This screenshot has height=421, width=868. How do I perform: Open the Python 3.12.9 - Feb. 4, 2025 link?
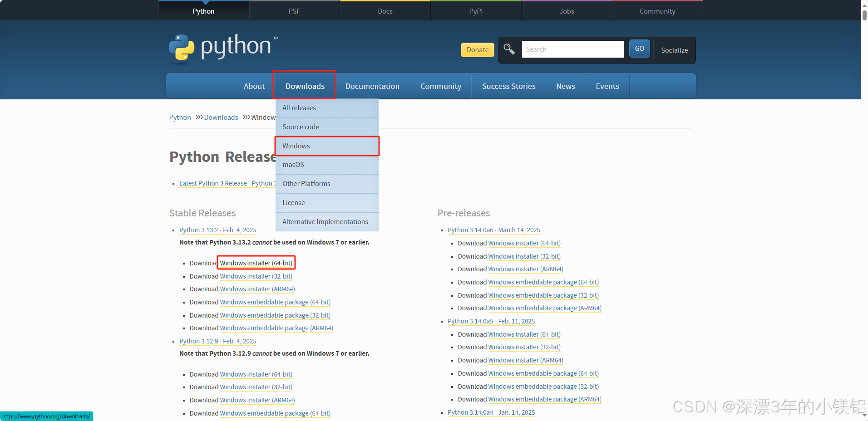pos(218,341)
